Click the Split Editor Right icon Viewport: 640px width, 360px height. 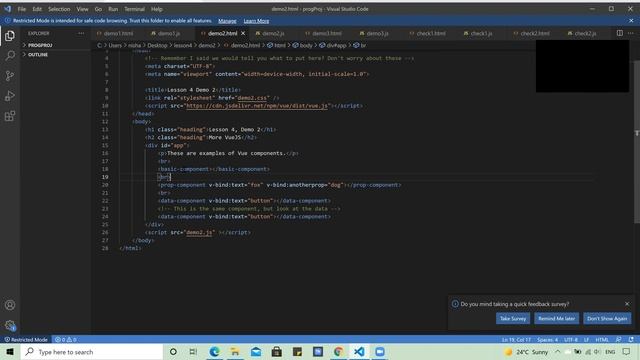pos(620,33)
